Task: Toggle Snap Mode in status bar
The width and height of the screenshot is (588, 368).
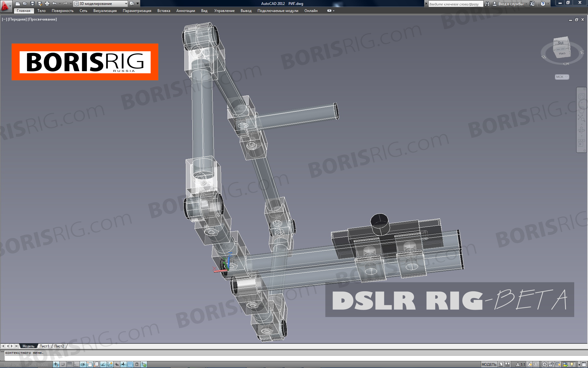Action: 63,364
